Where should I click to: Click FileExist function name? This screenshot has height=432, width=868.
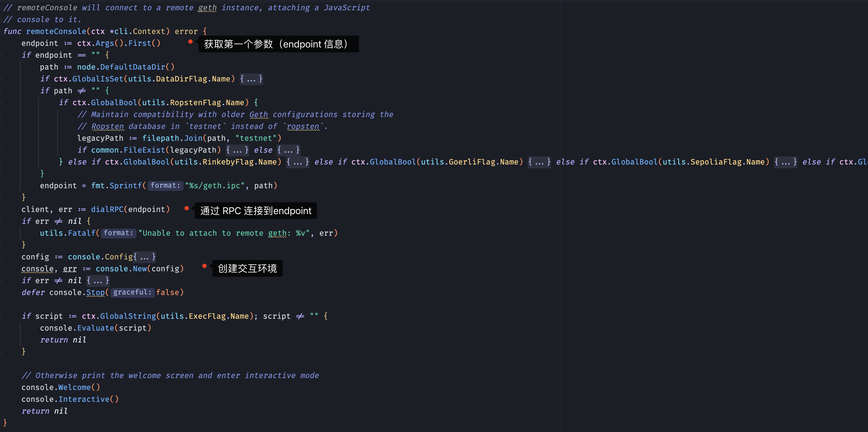144,150
